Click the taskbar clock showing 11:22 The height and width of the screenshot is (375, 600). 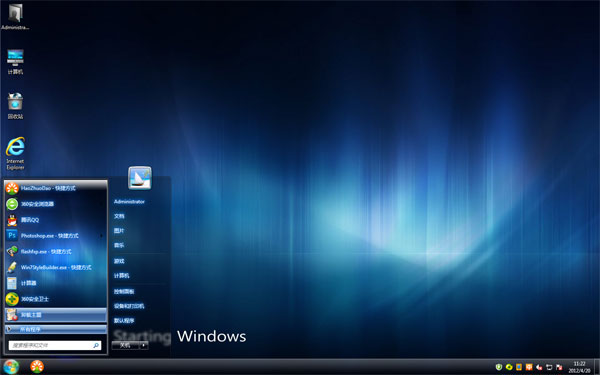(579, 367)
